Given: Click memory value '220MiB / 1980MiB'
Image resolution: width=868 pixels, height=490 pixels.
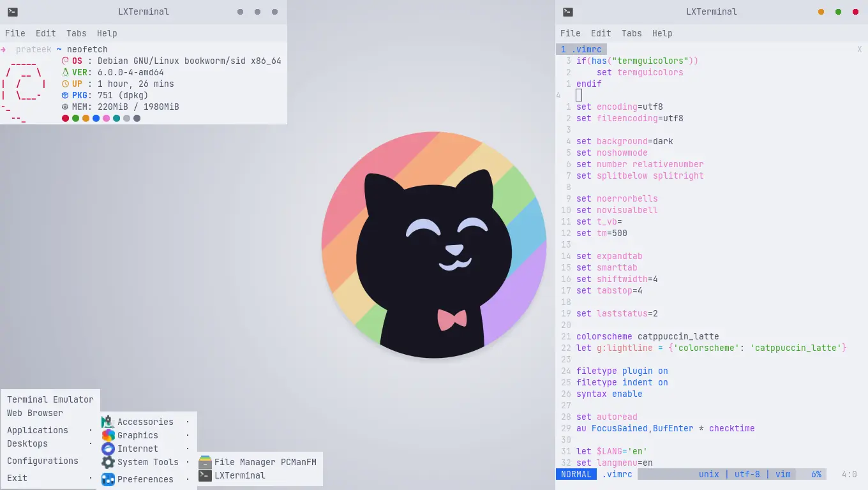Looking at the screenshot, I should (x=138, y=107).
